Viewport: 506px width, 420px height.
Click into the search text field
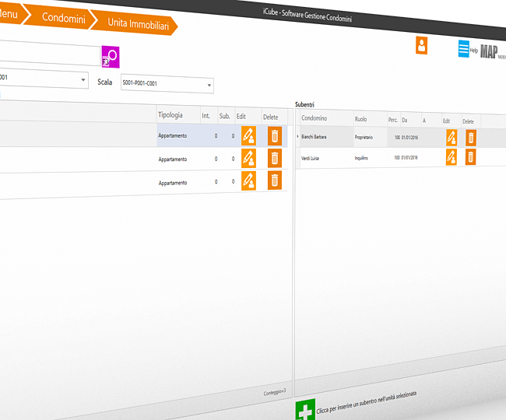point(49,54)
